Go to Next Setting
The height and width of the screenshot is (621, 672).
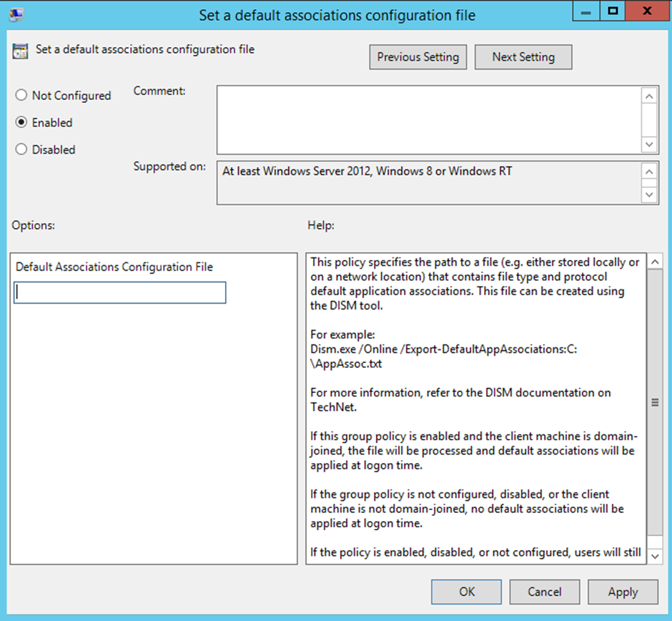(x=523, y=57)
